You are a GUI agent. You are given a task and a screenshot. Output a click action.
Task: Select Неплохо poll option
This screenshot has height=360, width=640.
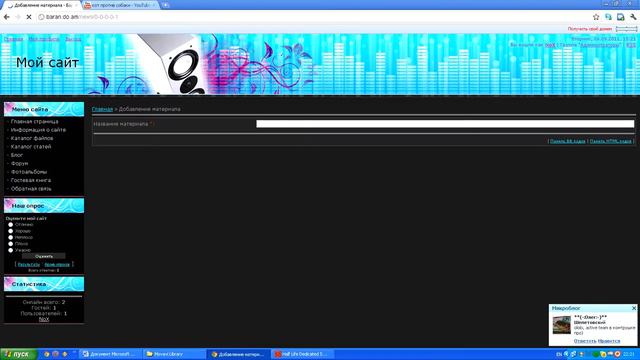11,237
